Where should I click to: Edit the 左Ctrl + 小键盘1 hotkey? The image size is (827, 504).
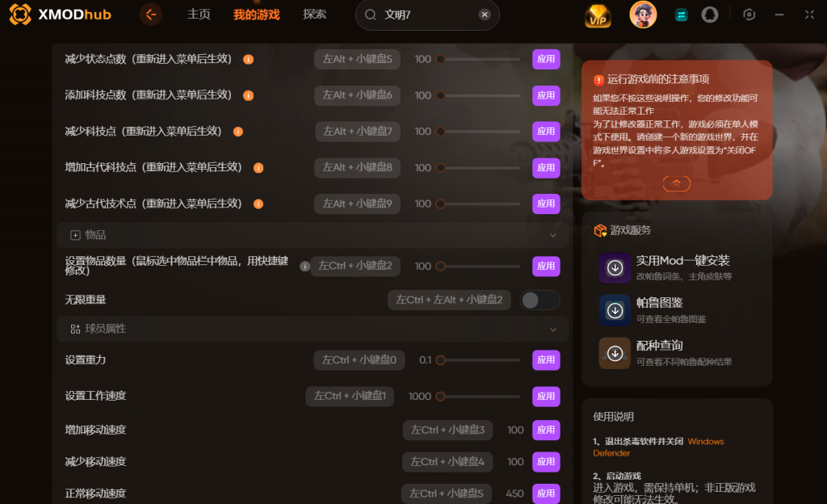point(350,397)
